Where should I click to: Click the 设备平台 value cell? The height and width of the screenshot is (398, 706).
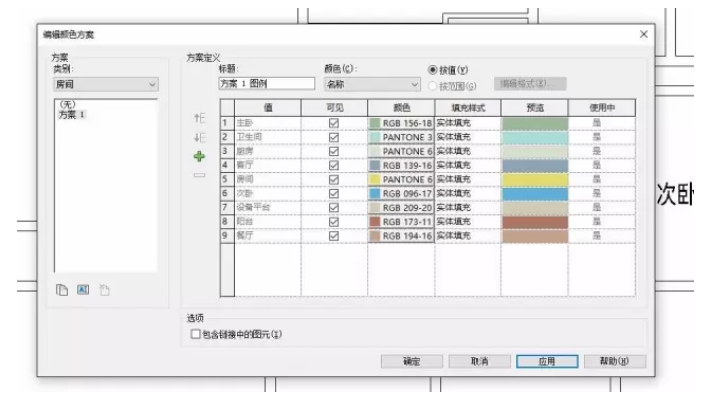[268, 208]
